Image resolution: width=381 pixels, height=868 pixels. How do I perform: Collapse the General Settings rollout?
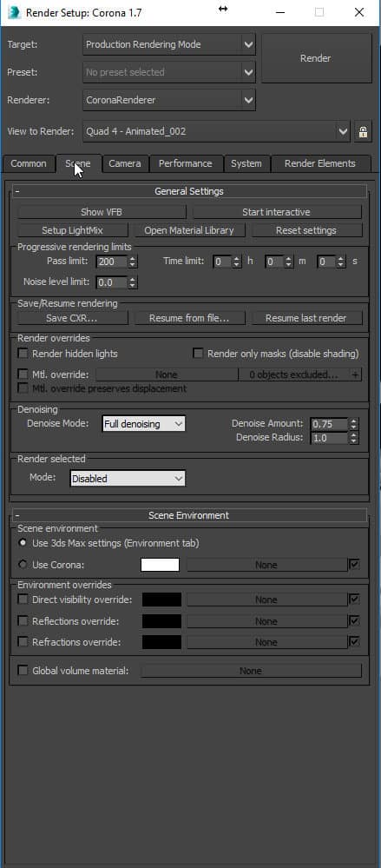(189, 191)
